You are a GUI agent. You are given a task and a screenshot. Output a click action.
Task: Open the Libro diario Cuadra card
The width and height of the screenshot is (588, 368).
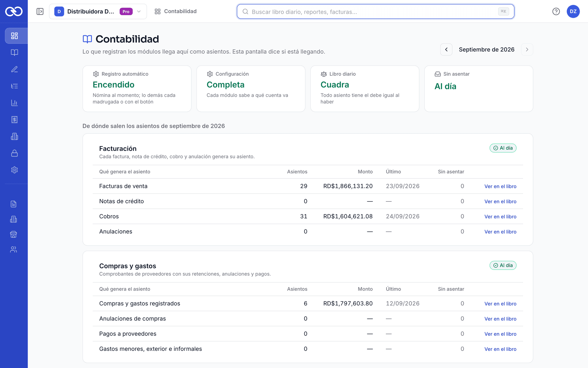pyautogui.click(x=365, y=89)
